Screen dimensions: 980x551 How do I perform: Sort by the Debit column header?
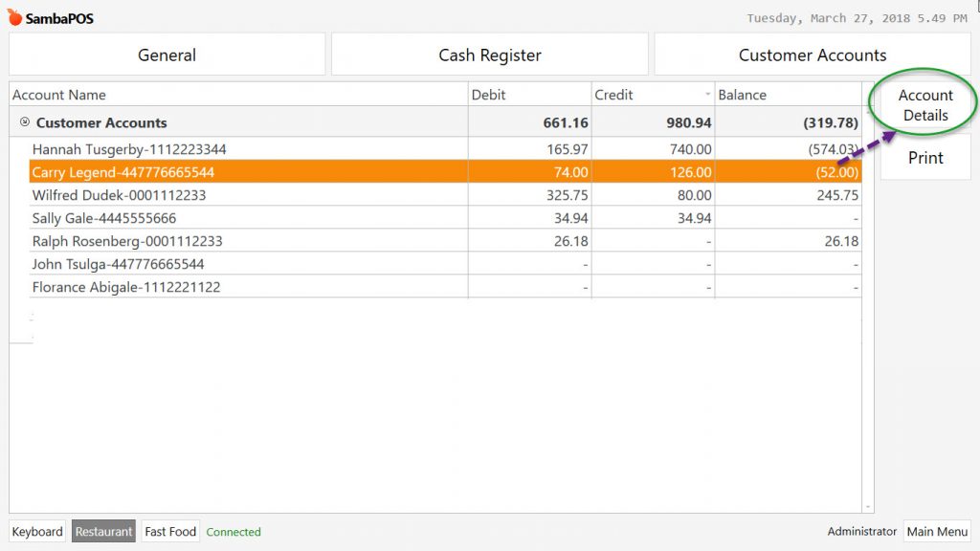529,95
